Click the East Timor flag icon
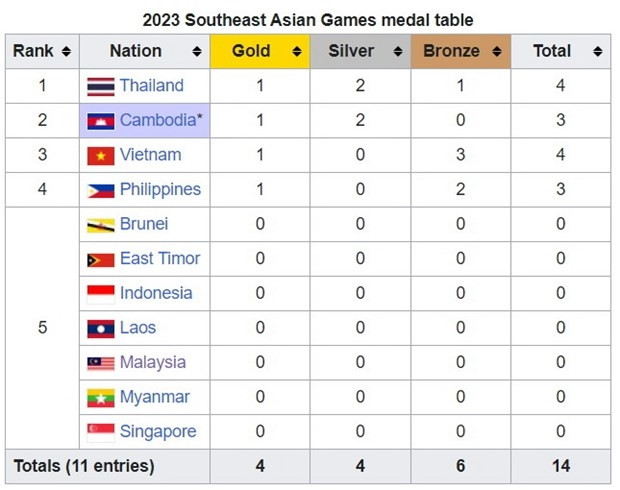The height and width of the screenshot is (490, 620). pos(101,260)
